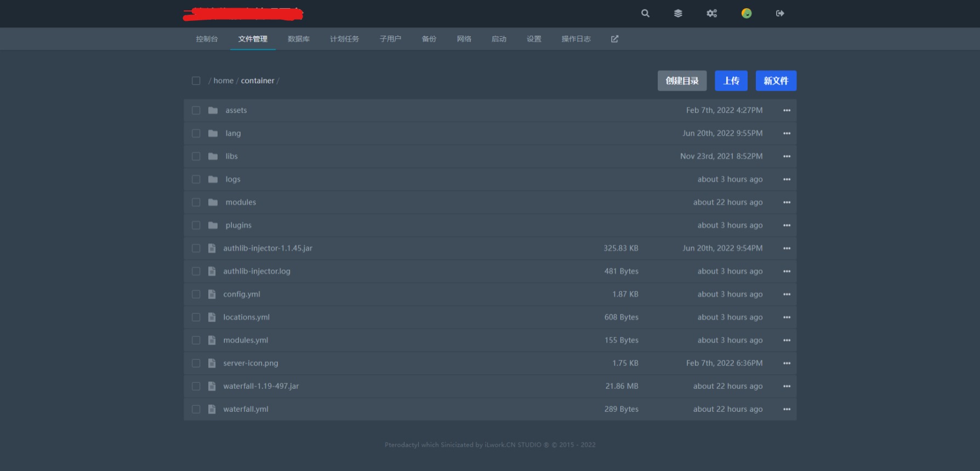
Task: Click the user avatar icon
Action: 747,13
